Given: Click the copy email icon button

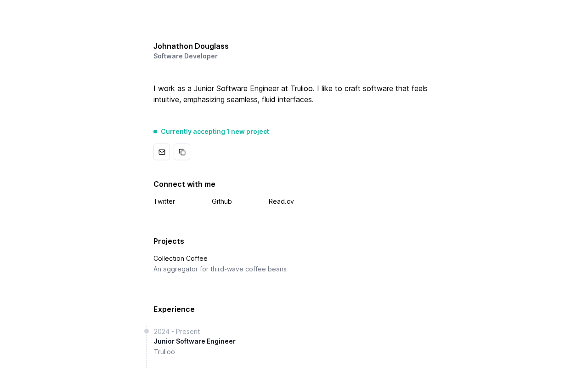Looking at the screenshot, I should (182, 152).
